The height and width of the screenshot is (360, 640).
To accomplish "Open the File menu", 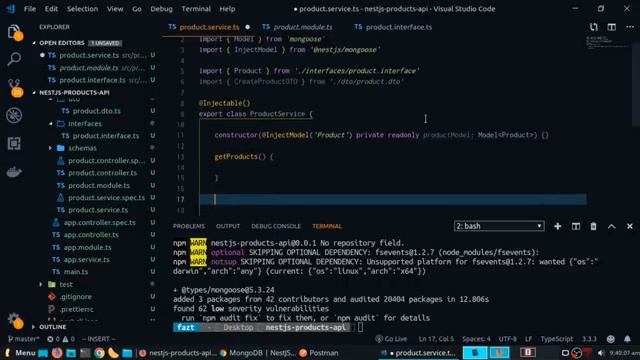I will click(x=30, y=9).
